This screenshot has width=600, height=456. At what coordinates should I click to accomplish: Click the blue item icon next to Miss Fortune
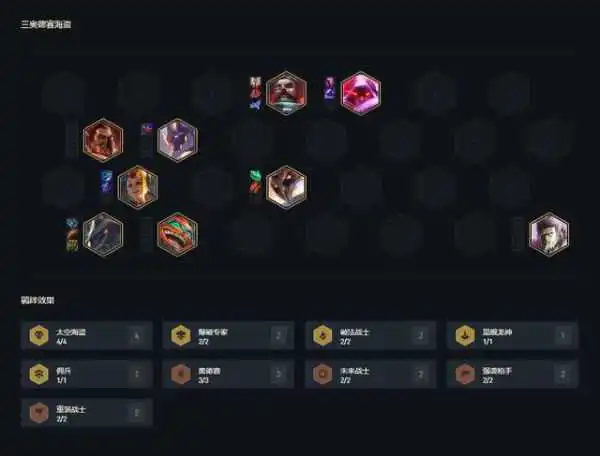[106, 181]
